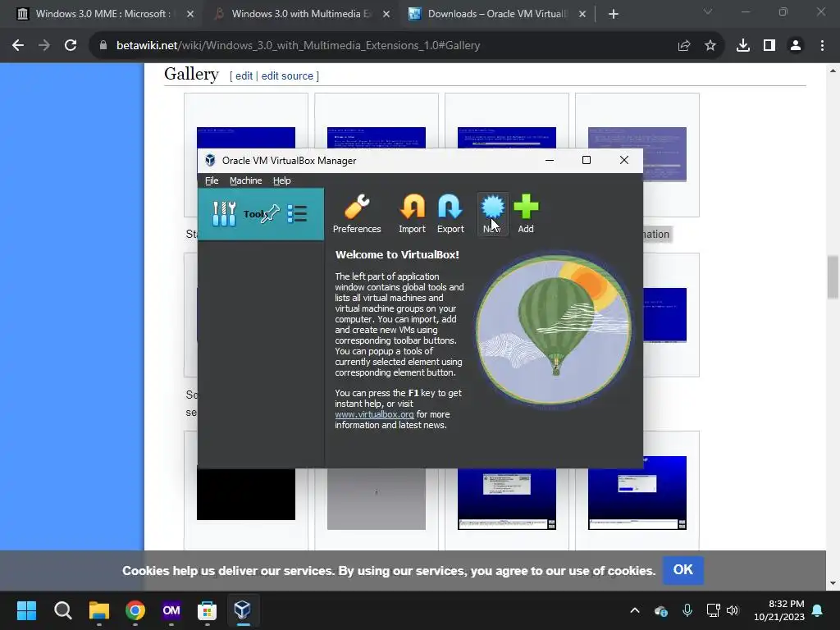Reload the betawiki page

[71, 46]
